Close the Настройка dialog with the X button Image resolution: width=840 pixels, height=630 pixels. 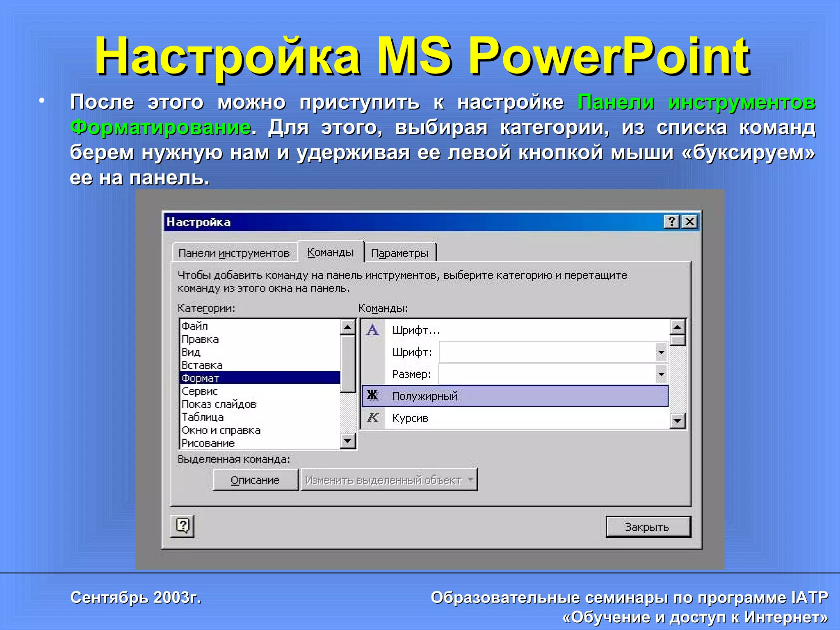690,222
